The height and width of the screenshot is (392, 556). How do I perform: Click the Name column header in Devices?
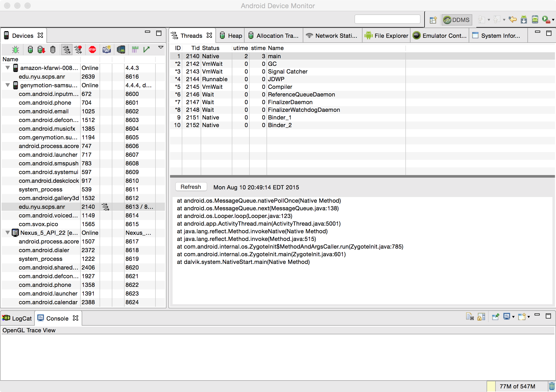coord(41,59)
